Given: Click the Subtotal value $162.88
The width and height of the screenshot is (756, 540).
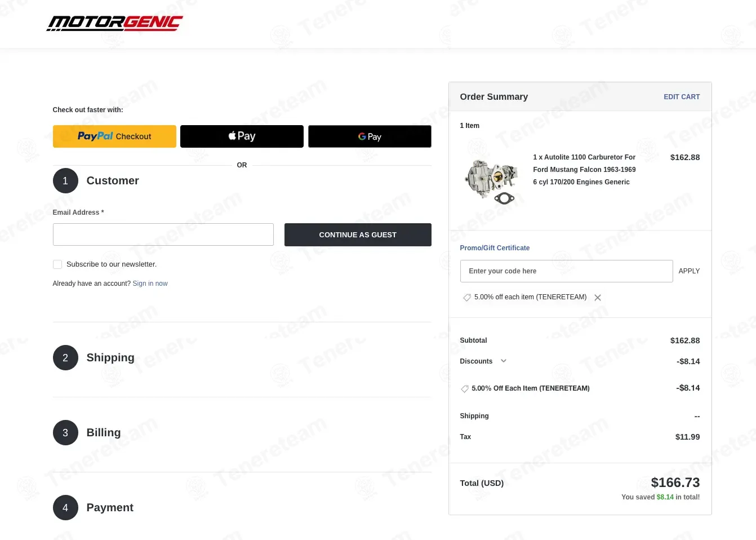Looking at the screenshot, I should click(x=685, y=340).
